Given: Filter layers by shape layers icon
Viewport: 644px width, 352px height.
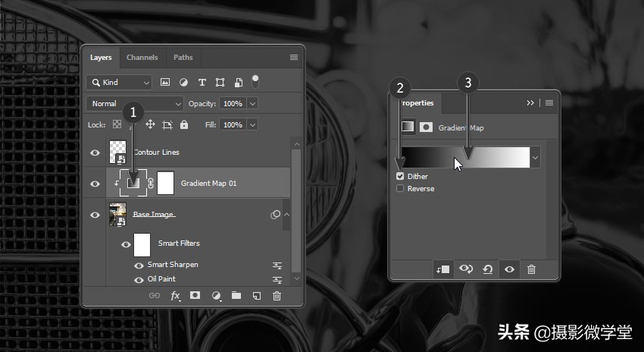Looking at the screenshot, I should pyautogui.click(x=220, y=83).
